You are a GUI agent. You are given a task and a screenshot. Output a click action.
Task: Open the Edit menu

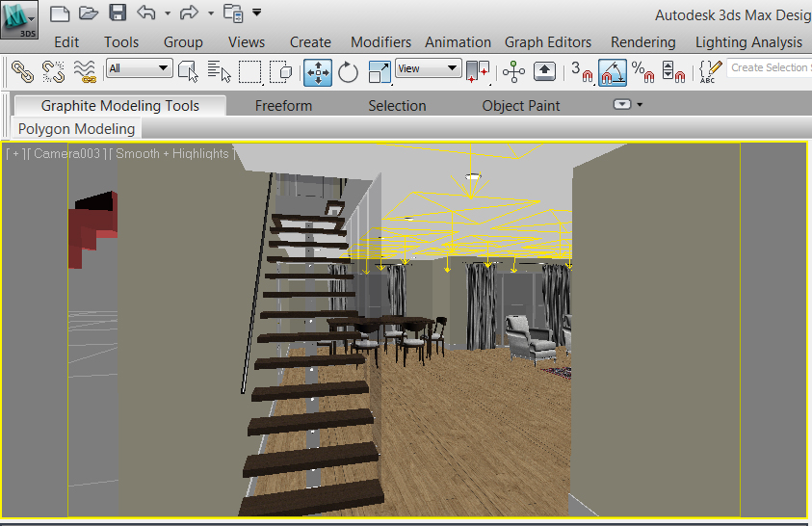(66, 42)
